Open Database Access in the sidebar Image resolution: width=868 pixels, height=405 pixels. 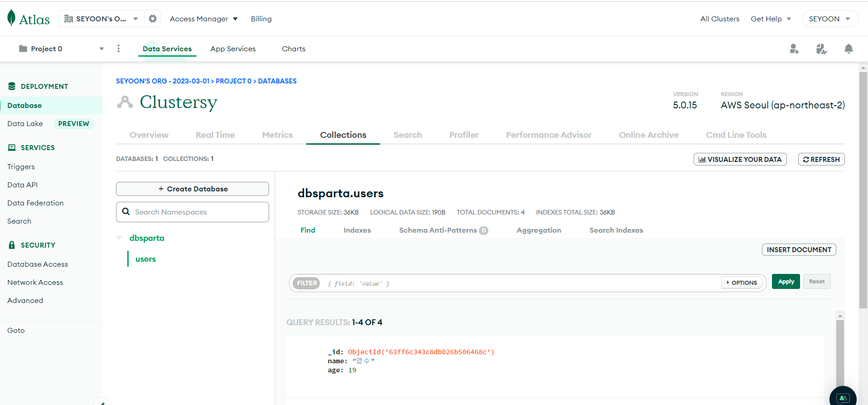[x=38, y=264]
